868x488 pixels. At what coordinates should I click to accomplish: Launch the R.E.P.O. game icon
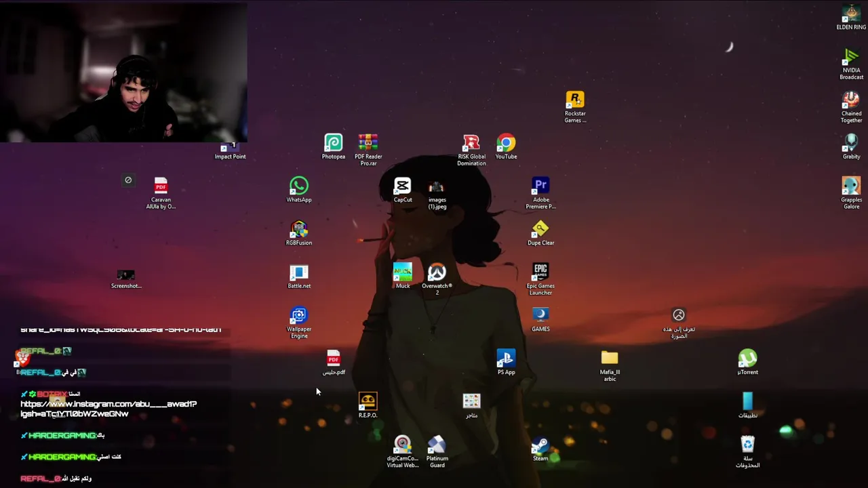click(x=368, y=406)
